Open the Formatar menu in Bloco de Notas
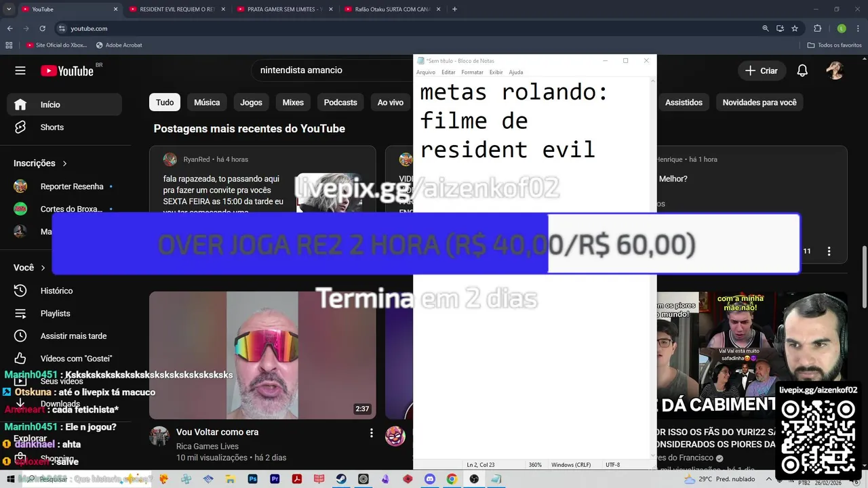 click(473, 72)
